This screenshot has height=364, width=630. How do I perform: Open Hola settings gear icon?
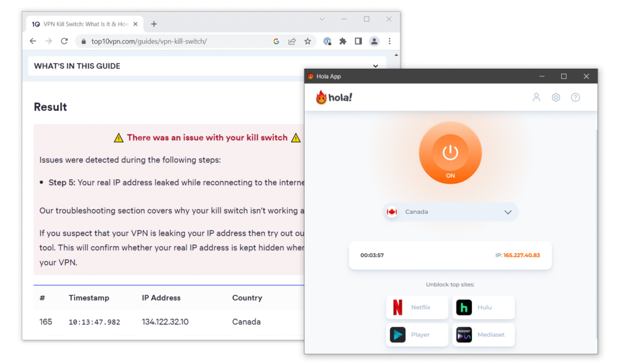tap(556, 97)
